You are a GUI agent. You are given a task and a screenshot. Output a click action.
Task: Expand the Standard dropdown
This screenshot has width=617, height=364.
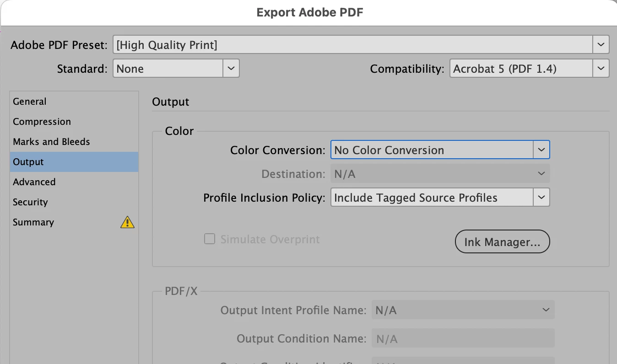(x=231, y=69)
